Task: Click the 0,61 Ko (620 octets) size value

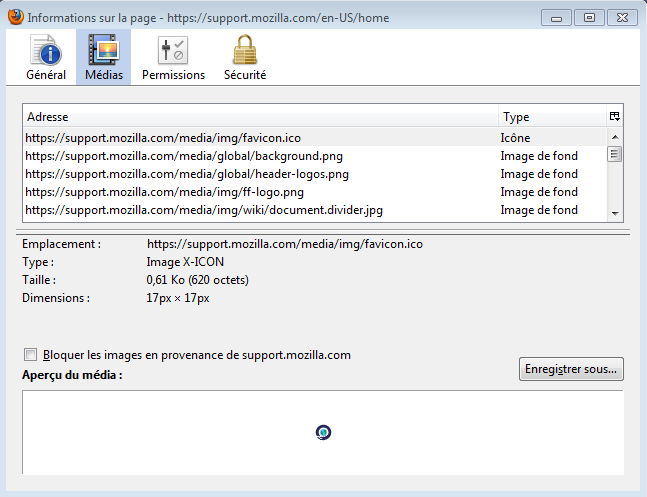Action: [198, 280]
